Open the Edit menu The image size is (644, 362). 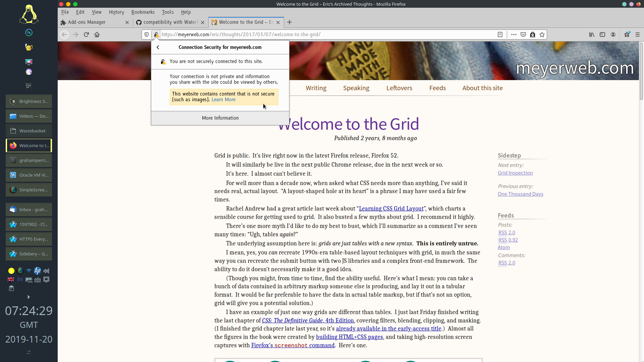80,12
